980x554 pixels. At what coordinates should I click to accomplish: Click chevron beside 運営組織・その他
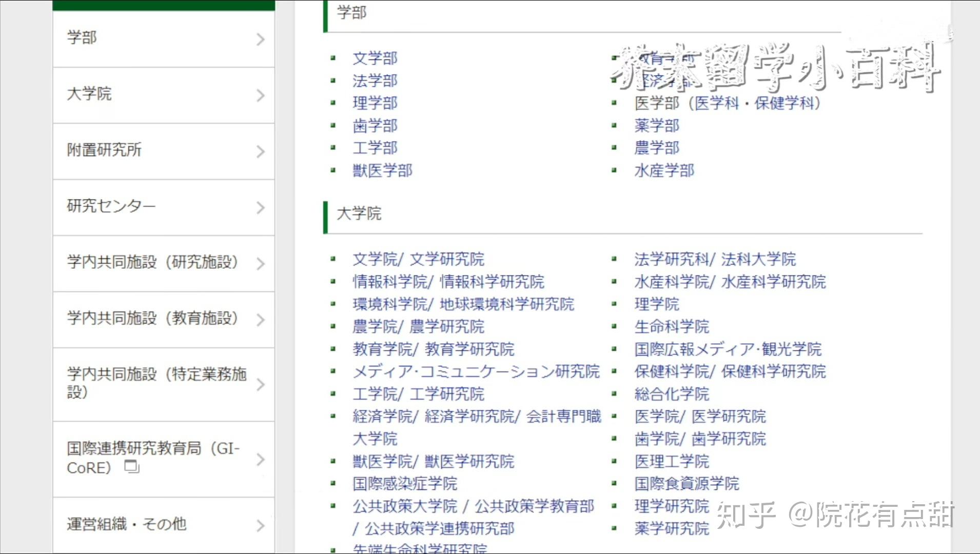pyautogui.click(x=261, y=526)
